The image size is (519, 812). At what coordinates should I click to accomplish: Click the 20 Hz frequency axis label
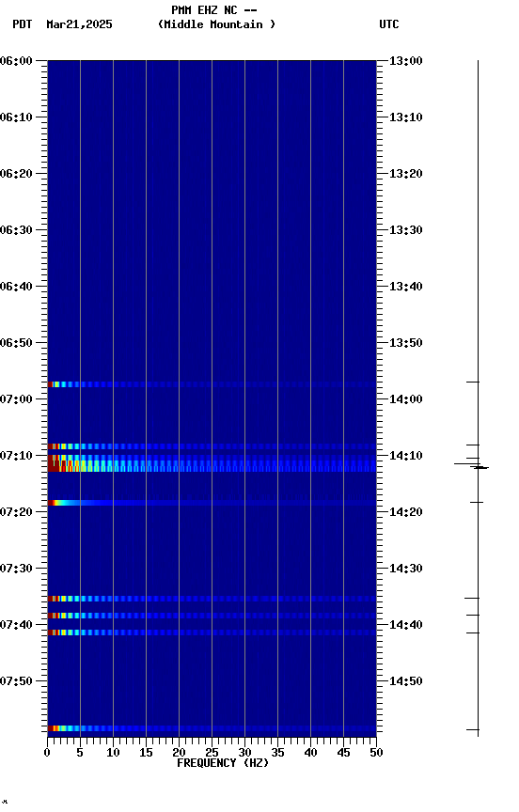pyautogui.click(x=179, y=753)
